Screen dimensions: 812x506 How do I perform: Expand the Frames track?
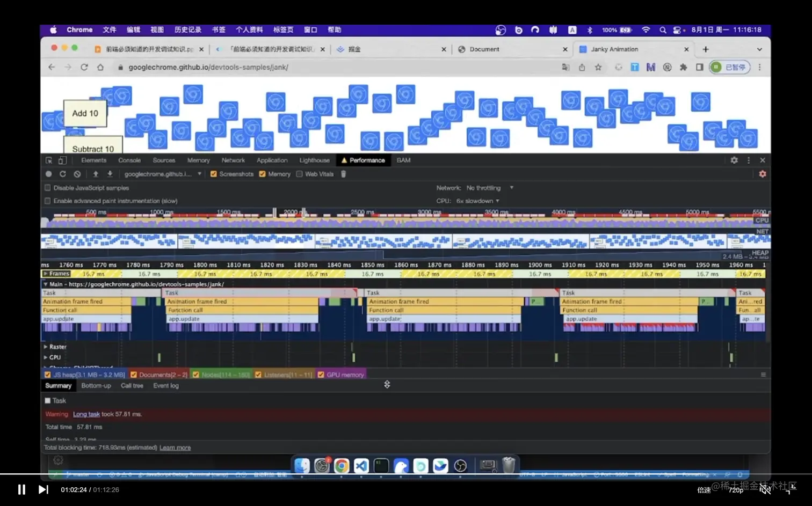click(46, 274)
